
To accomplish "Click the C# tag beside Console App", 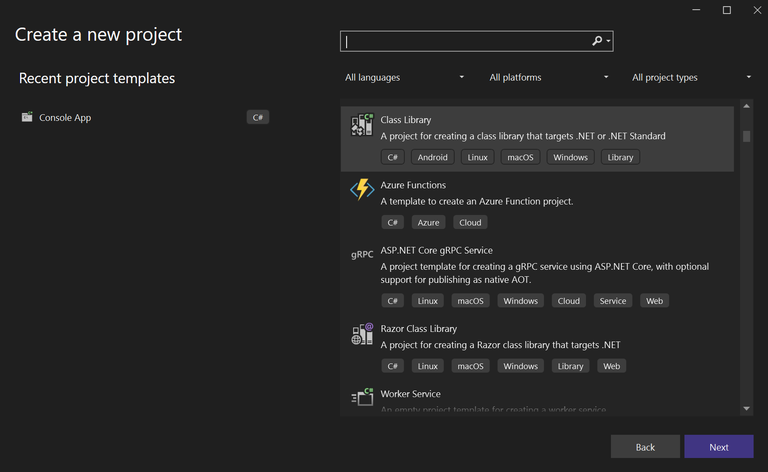I will click(258, 118).
